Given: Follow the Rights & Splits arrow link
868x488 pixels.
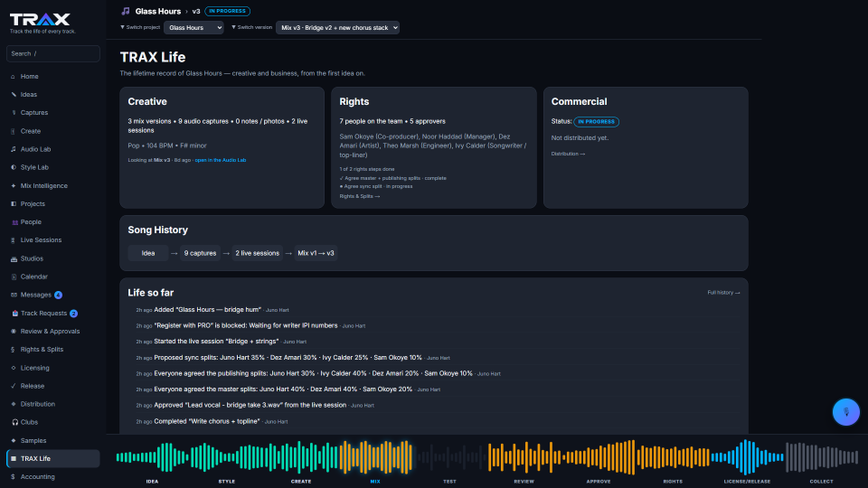Looking at the screenshot, I should pos(360,196).
